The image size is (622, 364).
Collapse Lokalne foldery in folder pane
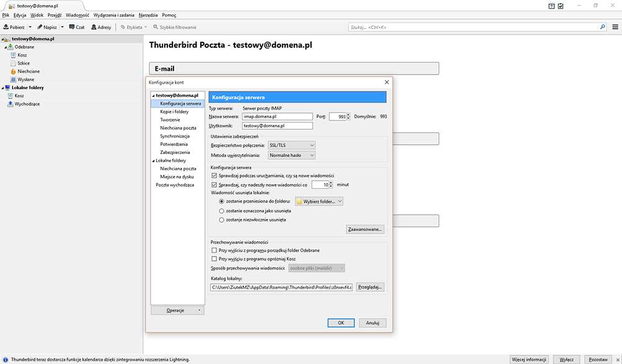(x=2, y=88)
